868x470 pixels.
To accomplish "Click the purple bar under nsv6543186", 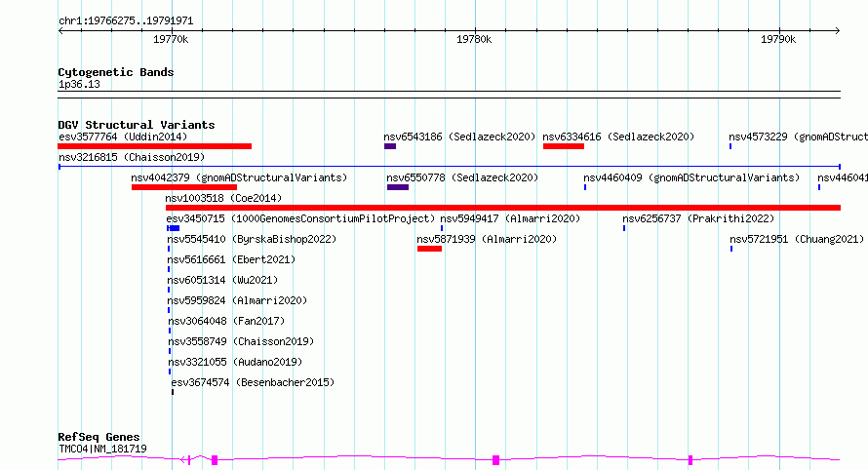I will tap(390, 146).
